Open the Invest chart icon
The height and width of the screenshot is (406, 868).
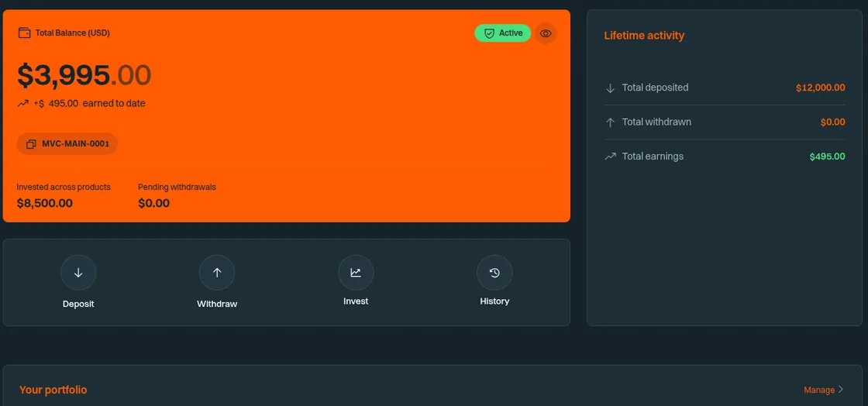356,273
